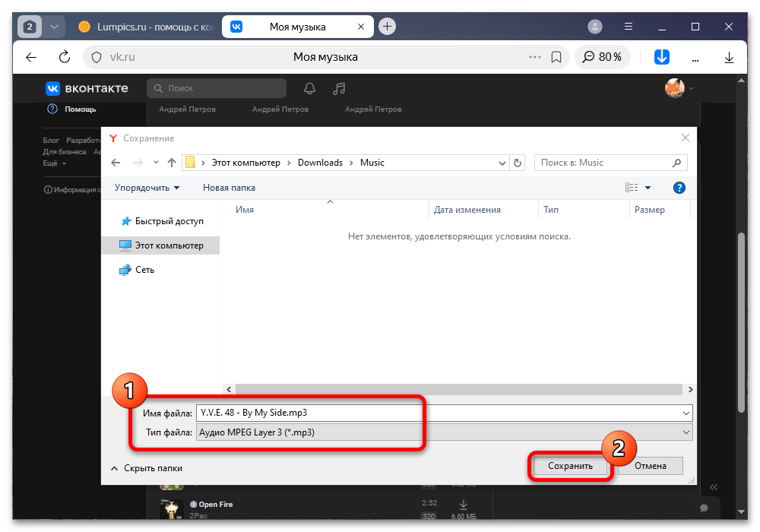Switch to the Lumpics.ru tab

pos(145,27)
